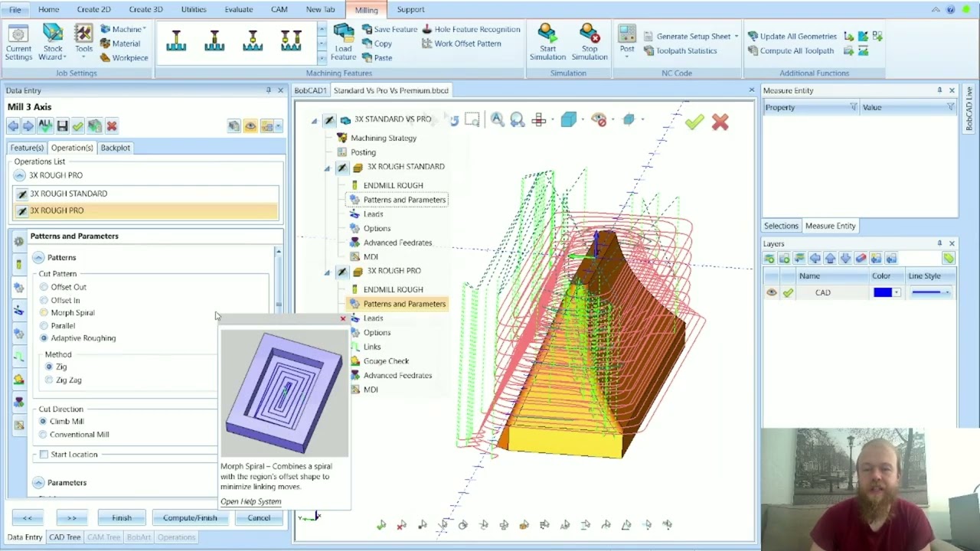Open the Generate Setup Sheet dropdown arrow

pos(737,36)
